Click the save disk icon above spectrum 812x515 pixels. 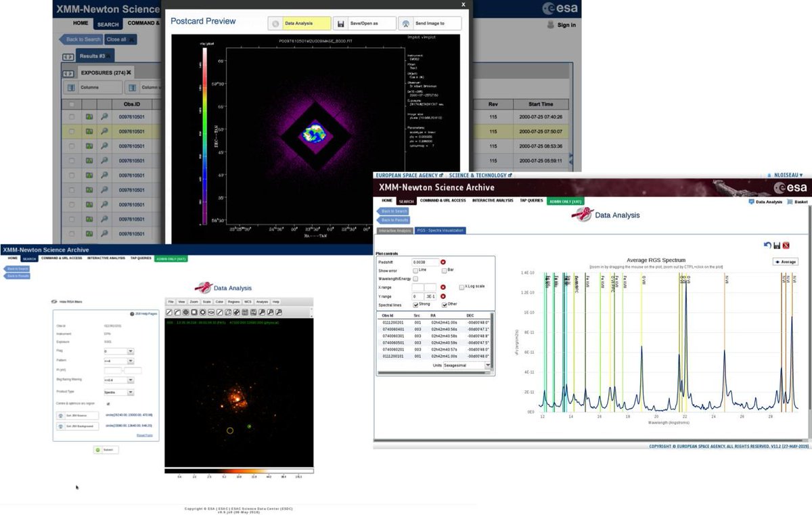coord(777,245)
